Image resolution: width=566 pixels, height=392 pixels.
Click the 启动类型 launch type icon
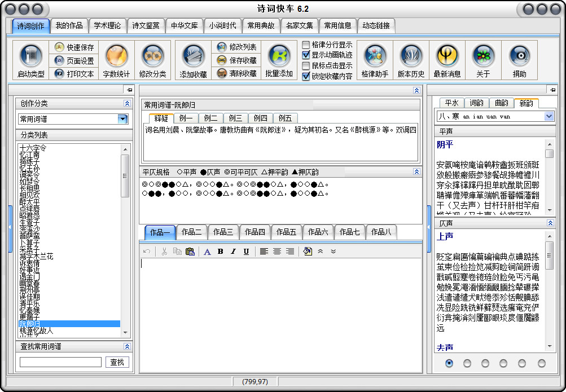point(31,60)
